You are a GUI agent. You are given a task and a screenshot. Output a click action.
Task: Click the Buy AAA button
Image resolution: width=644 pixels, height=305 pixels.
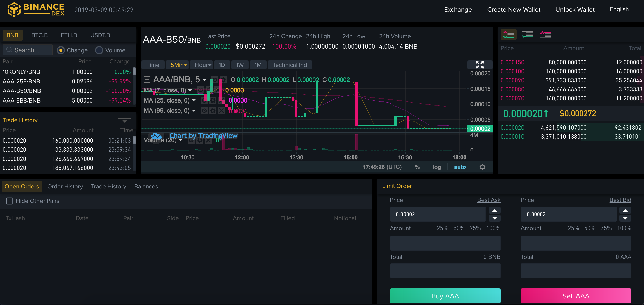click(x=445, y=296)
